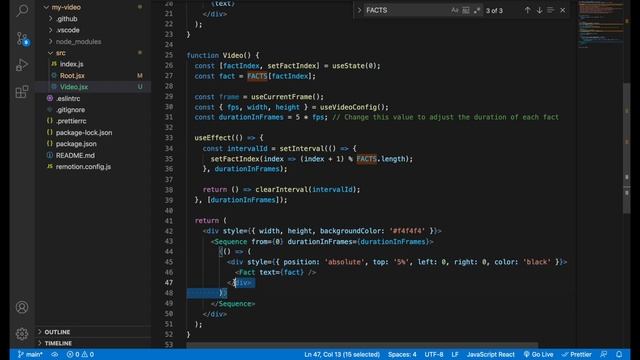The height and width of the screenshot is (360, 640).
Task: Click '#f4f4f4' color string on line 42
Action: pyautogui.click(x=407, y=231)
